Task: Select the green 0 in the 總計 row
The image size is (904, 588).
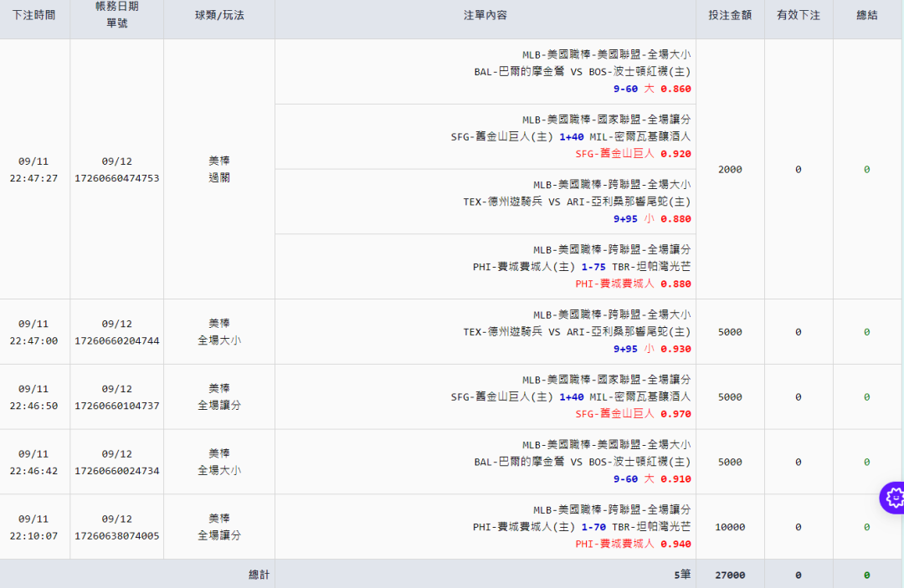Action: coord(866,575)
